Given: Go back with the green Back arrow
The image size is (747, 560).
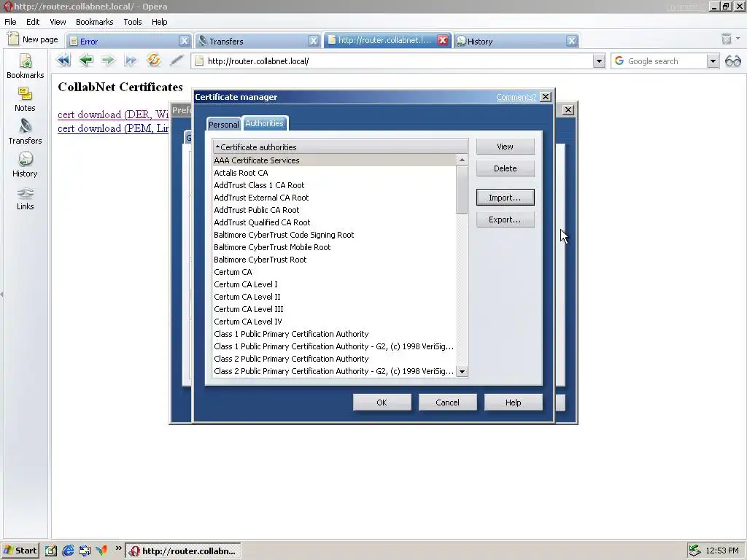Looking at the screenshot, I should tap(86, 61).
